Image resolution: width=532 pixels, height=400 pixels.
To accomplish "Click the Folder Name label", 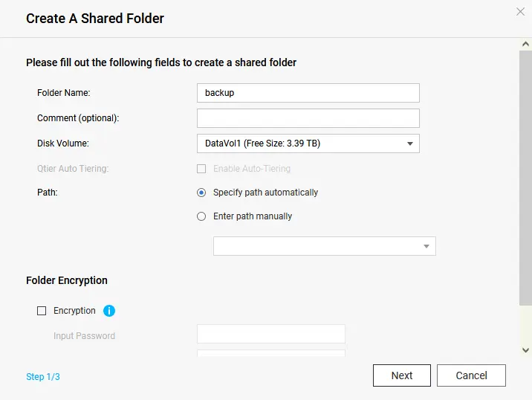I will click(x=64, y=93).
